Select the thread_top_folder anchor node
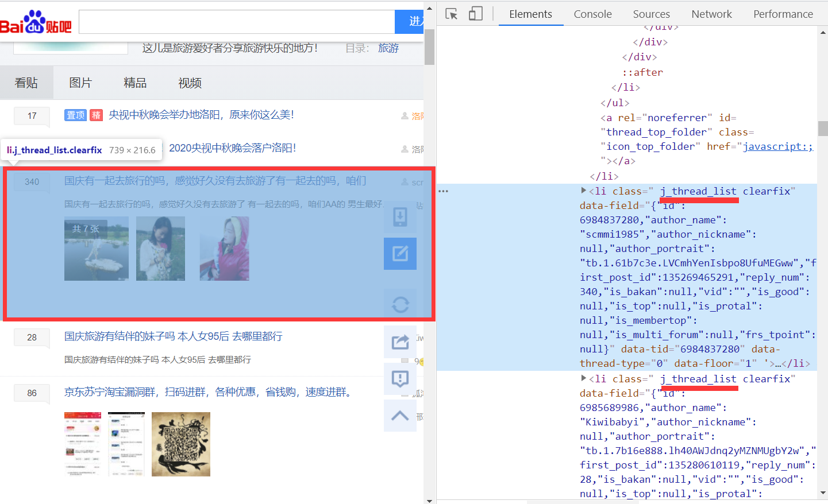 click(706, 139)
